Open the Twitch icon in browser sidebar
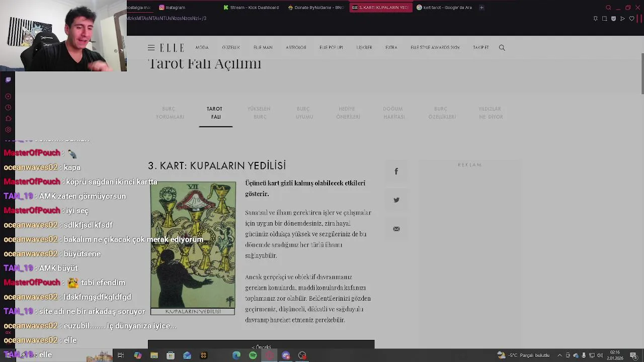The height and width of the screenshot is (362, 644). point(8,79)
